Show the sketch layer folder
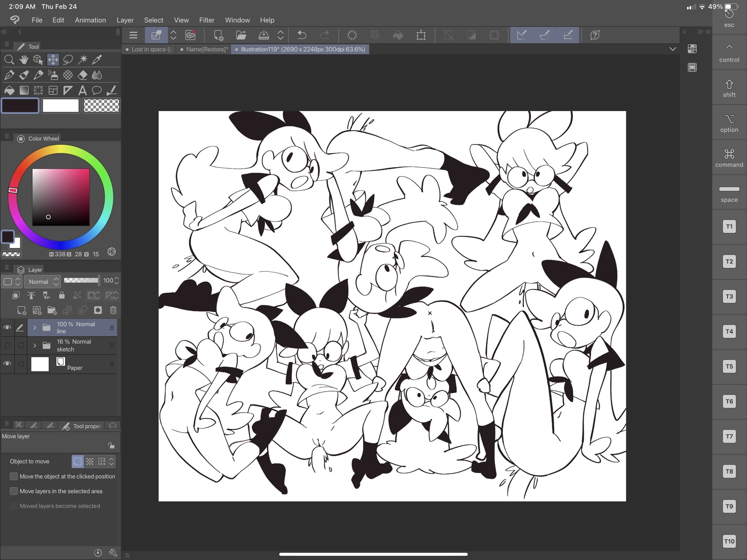Viewport: 747px width, 560px height. point(7,345)
